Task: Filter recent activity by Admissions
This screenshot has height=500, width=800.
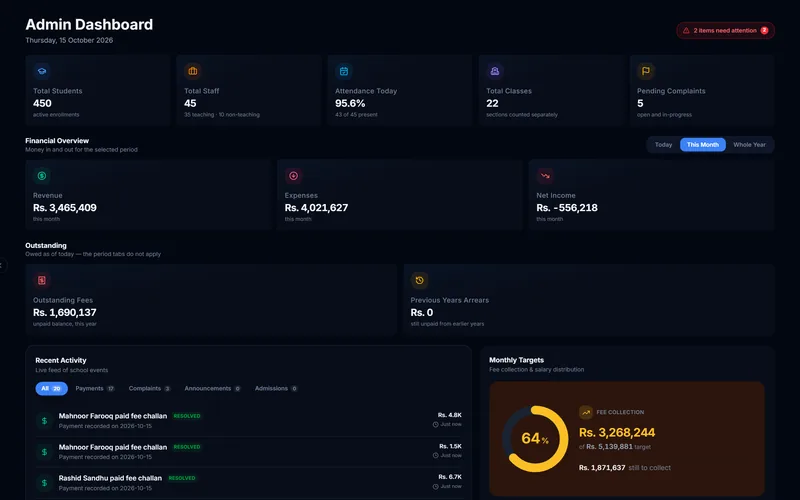Action: click(x=276, y=389)
